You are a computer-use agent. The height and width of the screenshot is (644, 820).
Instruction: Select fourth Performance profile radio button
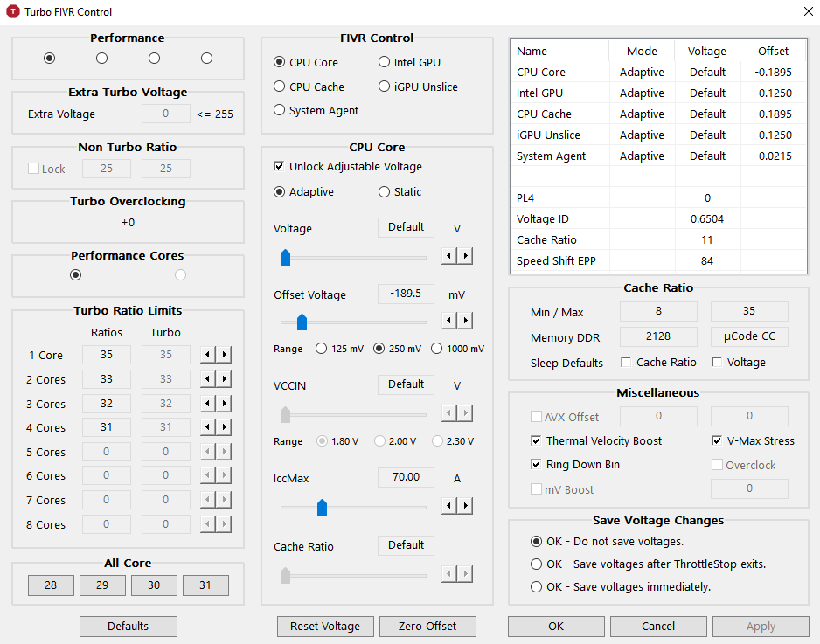click(x=206, y=58)
